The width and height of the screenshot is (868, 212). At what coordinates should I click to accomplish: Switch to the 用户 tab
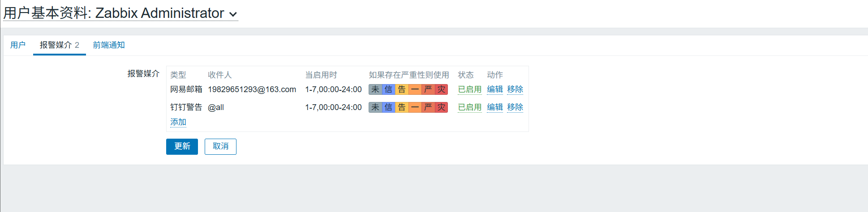pyautogui.click(x=18, y=45)
